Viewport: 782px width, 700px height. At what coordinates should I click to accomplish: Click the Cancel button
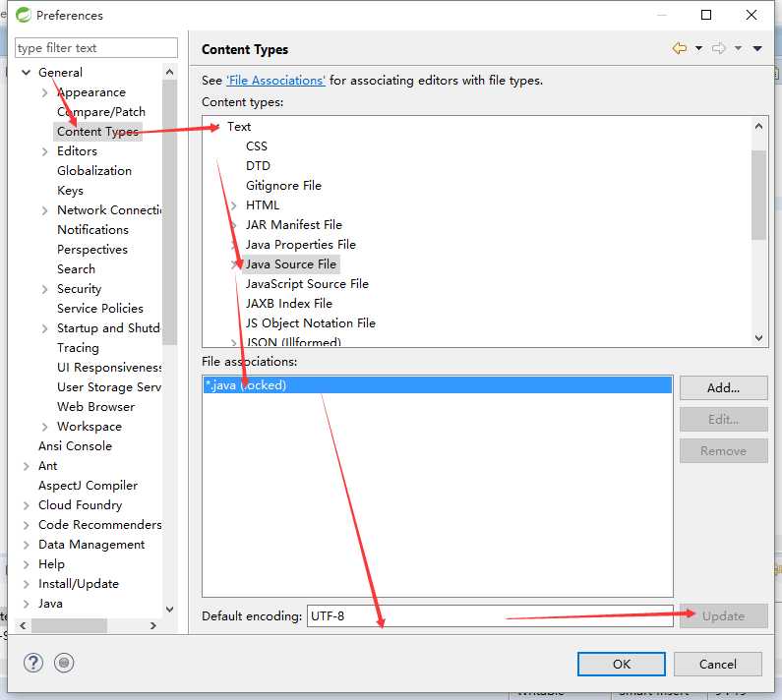718,664
